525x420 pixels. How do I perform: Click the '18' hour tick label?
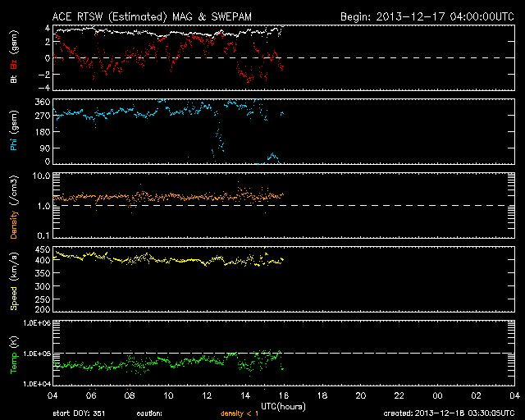[322, 396]
